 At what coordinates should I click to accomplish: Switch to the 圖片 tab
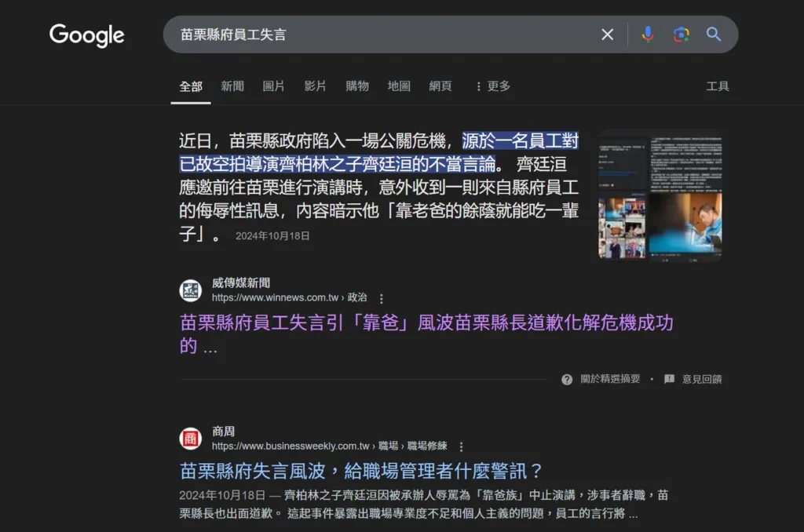[273, 86]
